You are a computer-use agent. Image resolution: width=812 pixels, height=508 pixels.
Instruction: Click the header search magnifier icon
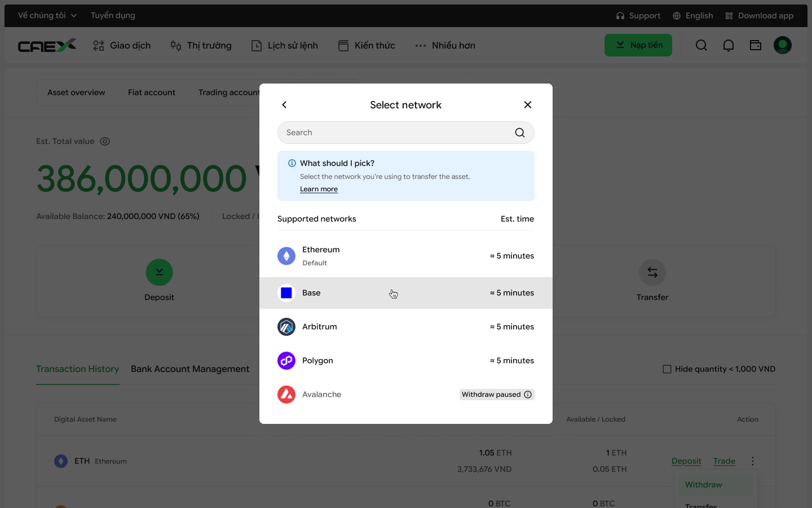click(701, 45)
